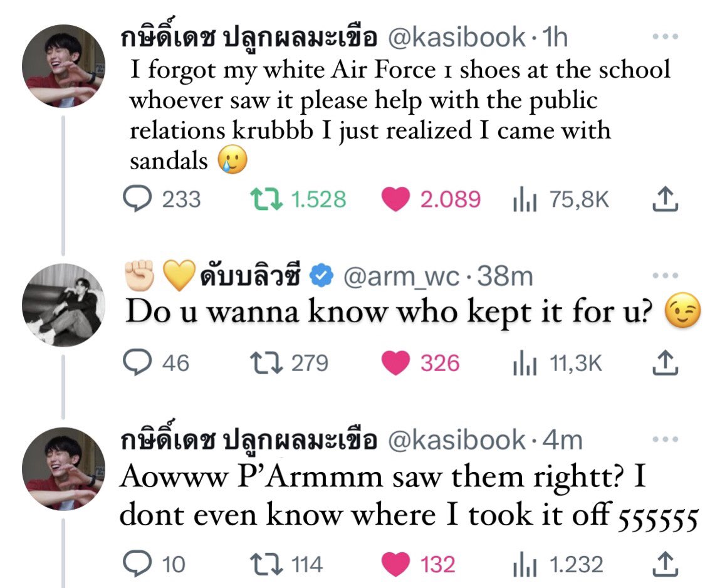Open the @arm_wc profile handle

pyautogui.click(x=402, y=276)
